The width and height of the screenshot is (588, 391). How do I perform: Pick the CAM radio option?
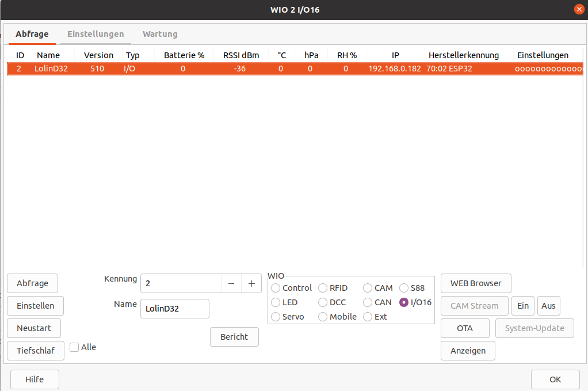[368, 288]
